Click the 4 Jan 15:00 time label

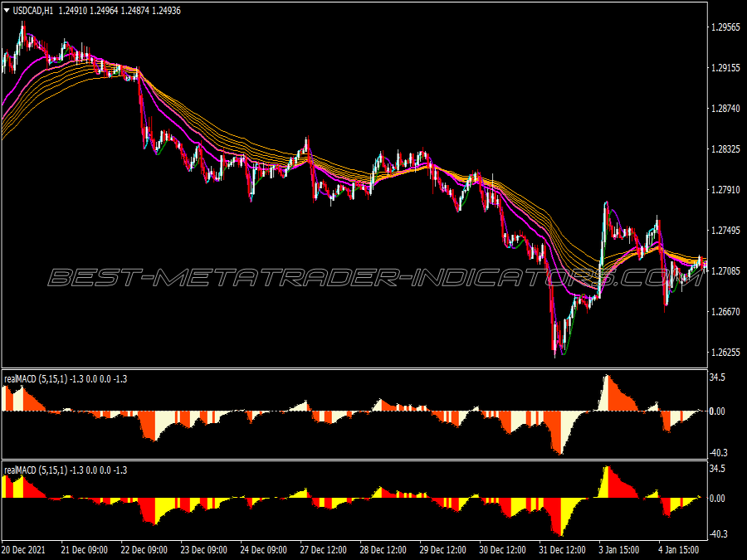click(x=679, y=550)
